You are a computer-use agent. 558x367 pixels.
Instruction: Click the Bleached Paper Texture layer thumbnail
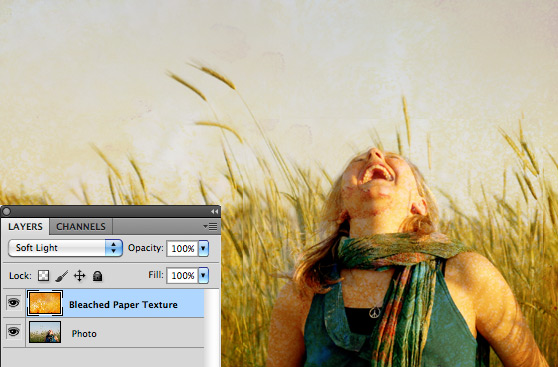click(45, 303)
